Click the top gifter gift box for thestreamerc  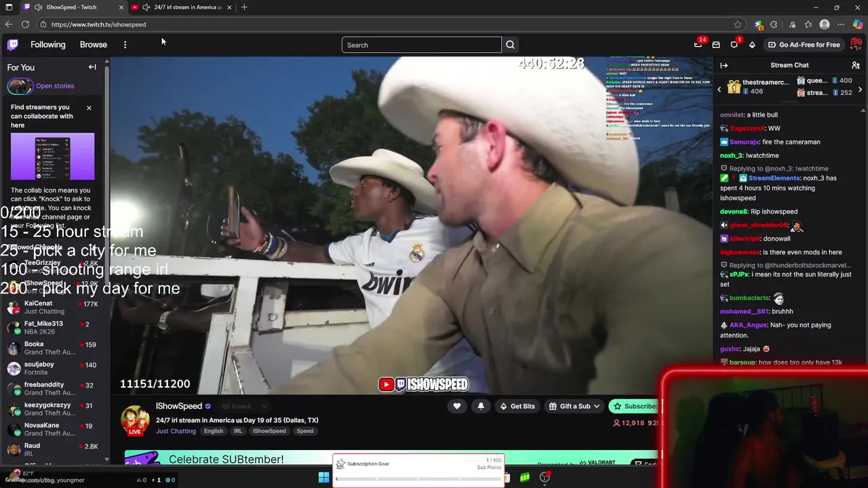coord(734,86)
